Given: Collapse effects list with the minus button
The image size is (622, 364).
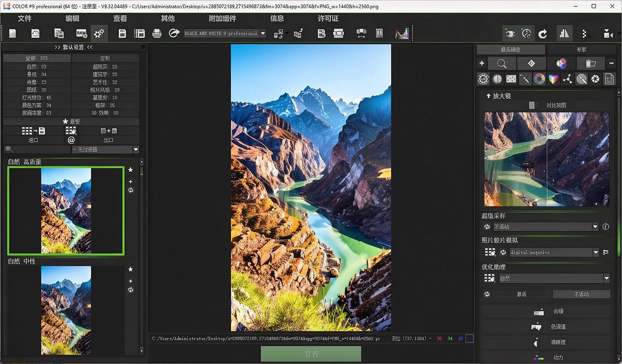Looking at the screenshot, I should coord(611,63).
